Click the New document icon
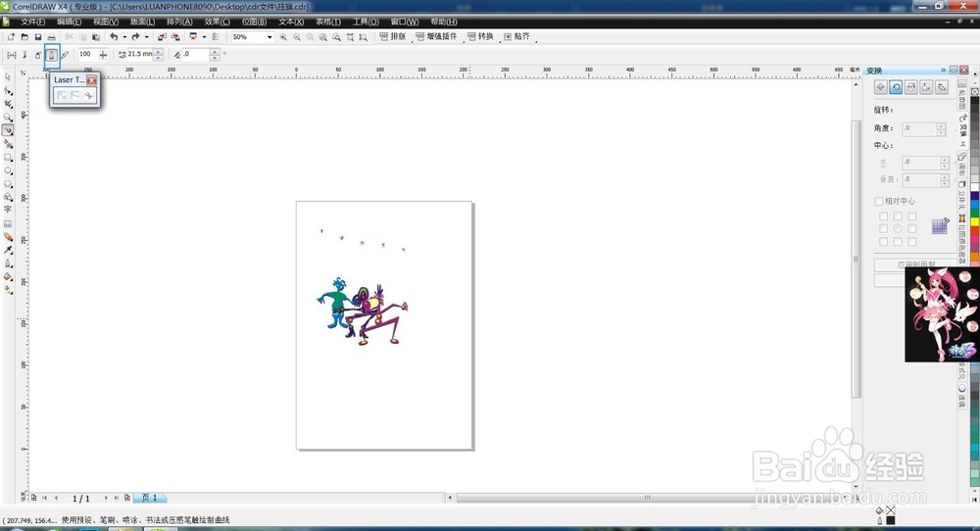Image resolution: width=980 pixels, height=531 pixels. tap(11, 37)
